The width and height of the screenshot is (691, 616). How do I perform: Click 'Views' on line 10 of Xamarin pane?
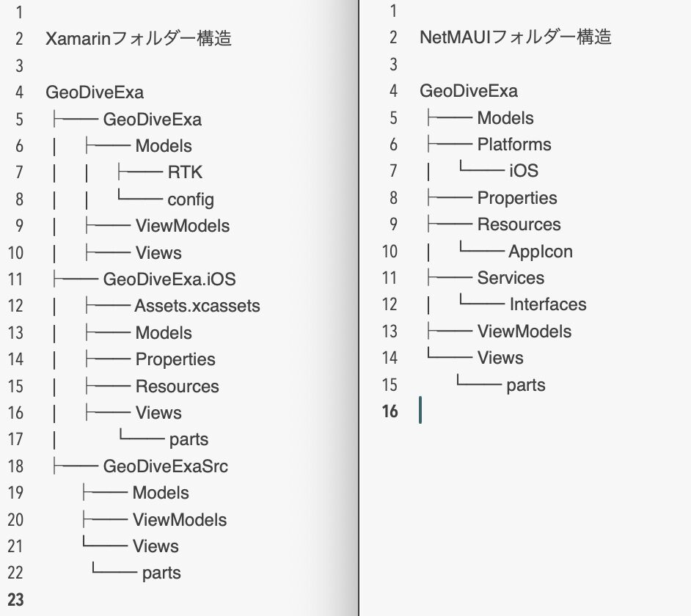[x=158, y=253]
